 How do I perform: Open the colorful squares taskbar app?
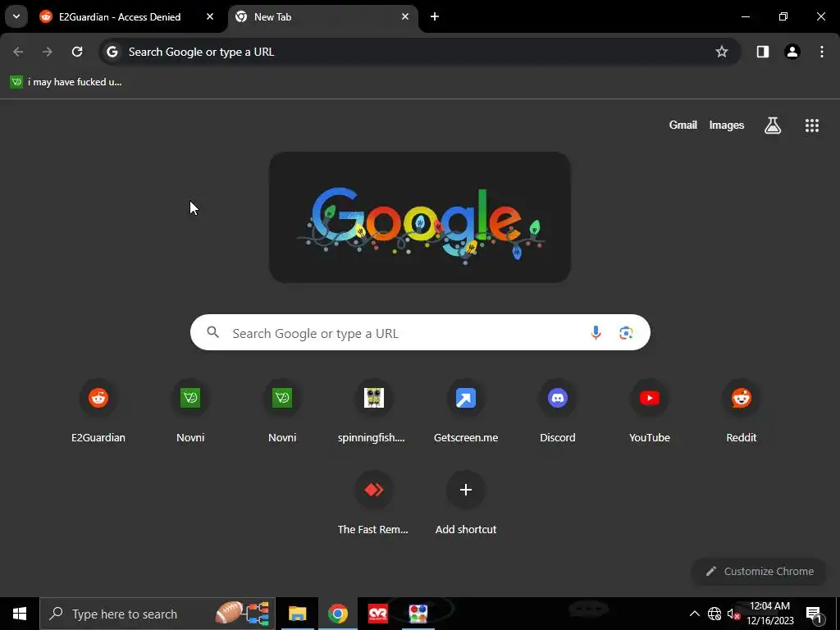pyautogui.click(x=418, y=614)
